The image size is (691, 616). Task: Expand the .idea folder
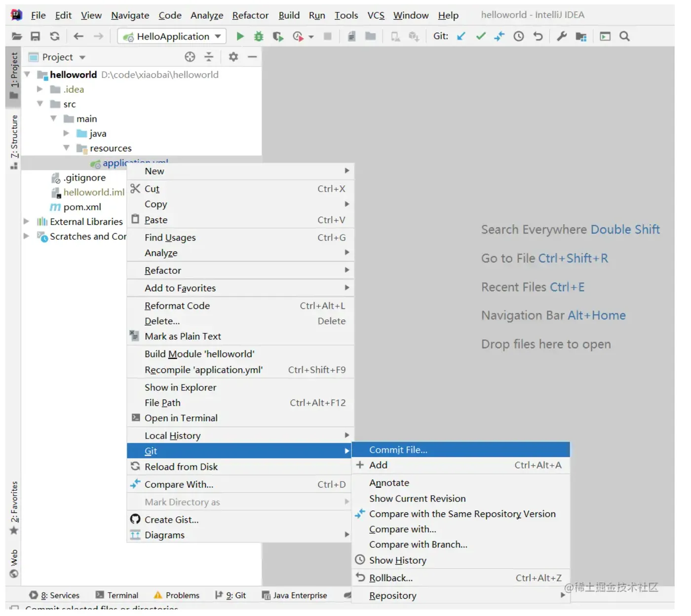[x=40, y=90]
